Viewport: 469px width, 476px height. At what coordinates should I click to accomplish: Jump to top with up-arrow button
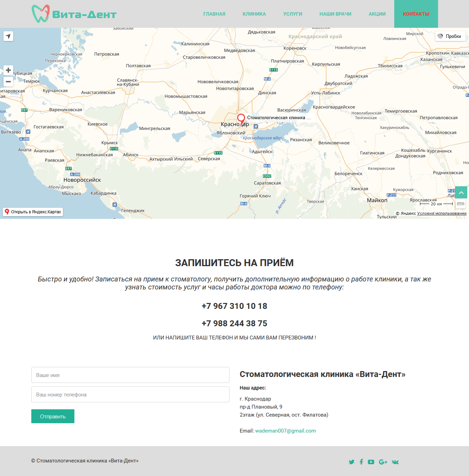pos(461,192)
